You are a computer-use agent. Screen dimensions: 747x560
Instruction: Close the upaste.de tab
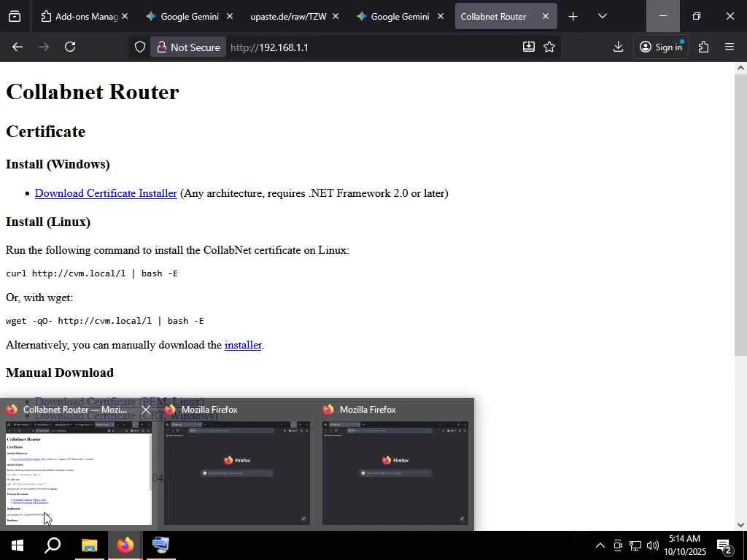[336, 16]
